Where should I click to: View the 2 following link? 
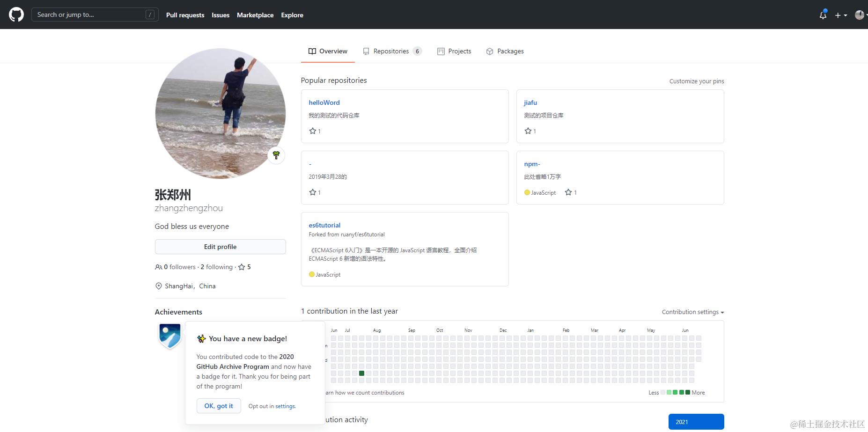point(216,267)
